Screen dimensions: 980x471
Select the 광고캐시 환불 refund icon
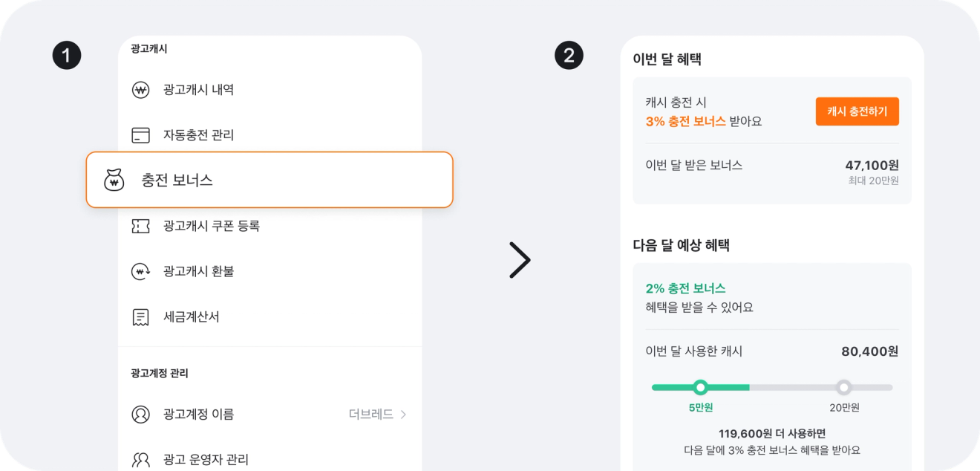click(141, 271)
